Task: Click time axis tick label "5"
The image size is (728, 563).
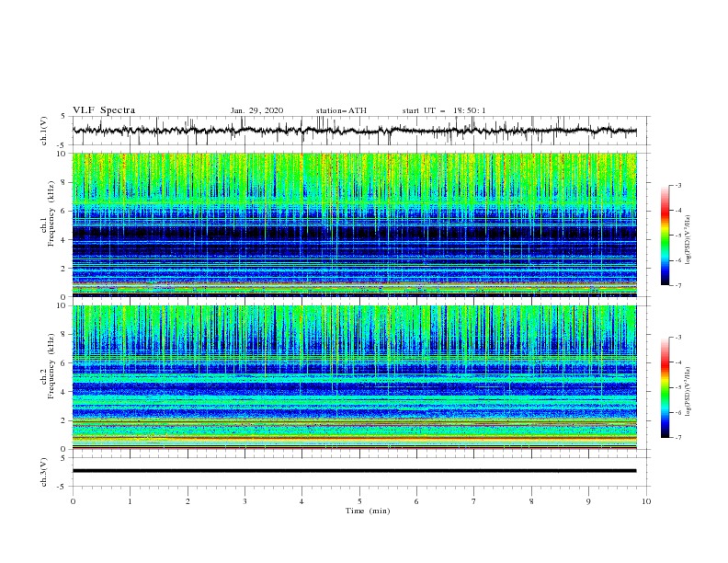Action: point(359,501)
